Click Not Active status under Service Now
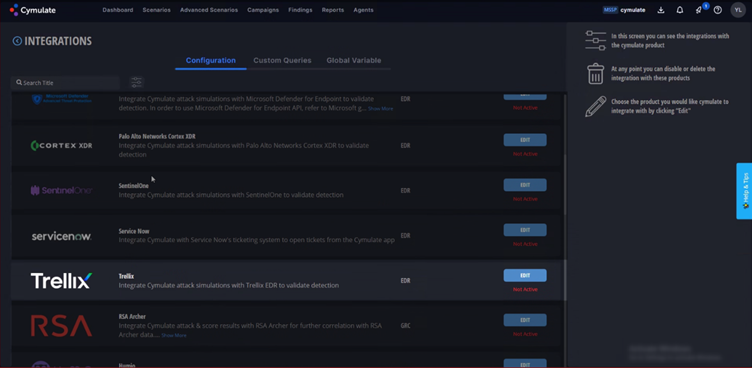 coord(525,244)
